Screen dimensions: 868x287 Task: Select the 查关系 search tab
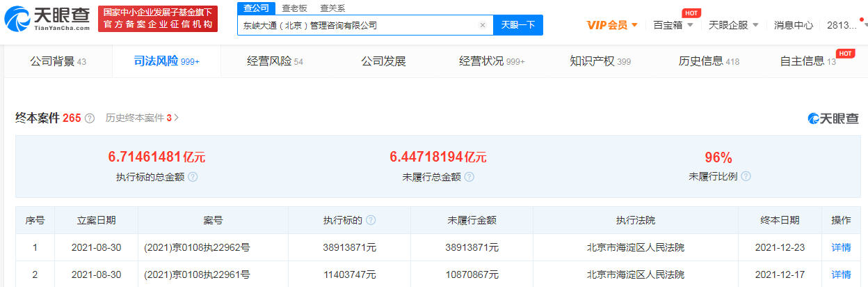click(x=332, y=8)
